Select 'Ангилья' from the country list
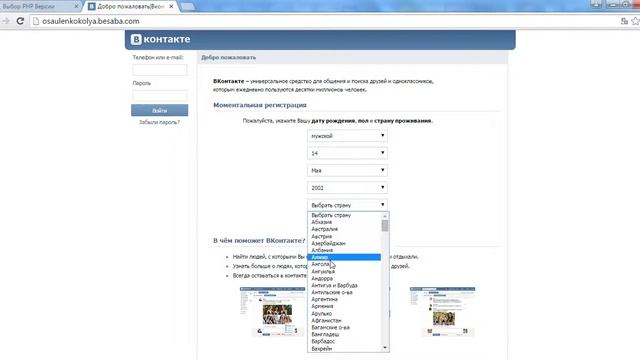Screen dimensions: 640x360 344,271
